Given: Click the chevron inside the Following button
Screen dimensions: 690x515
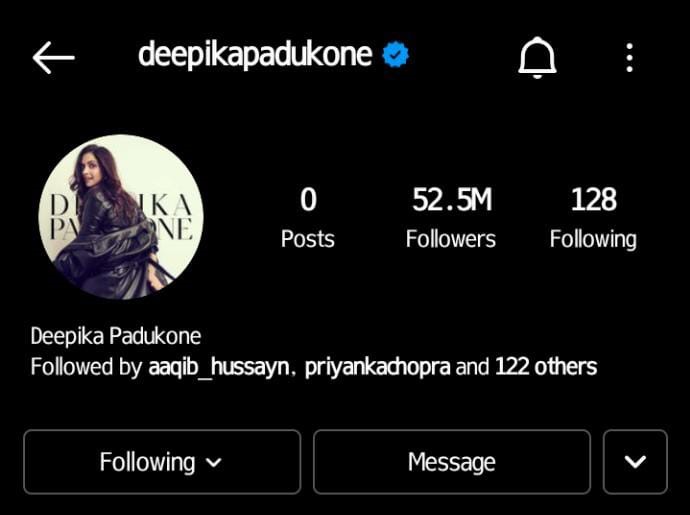Looking at the screenshot, I should point(214,463).
